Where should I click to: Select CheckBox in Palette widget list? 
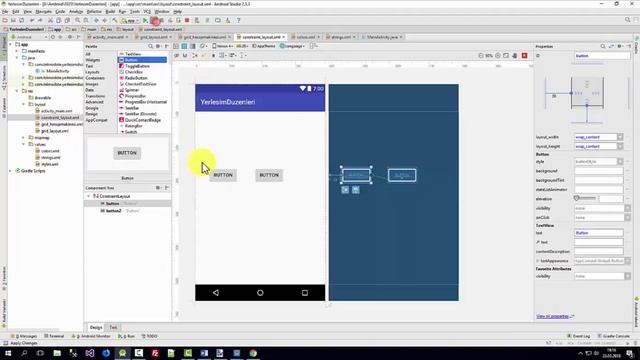click(x=134, y=72)
